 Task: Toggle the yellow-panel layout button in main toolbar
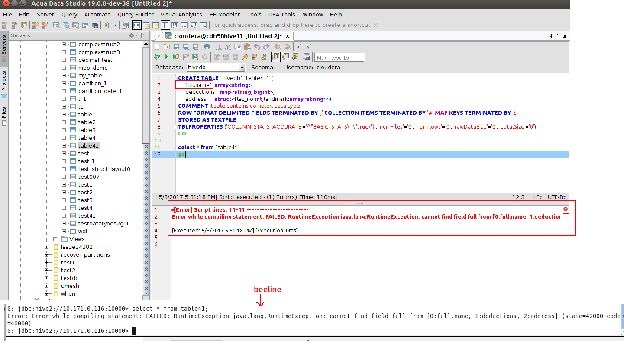(155, 25)
